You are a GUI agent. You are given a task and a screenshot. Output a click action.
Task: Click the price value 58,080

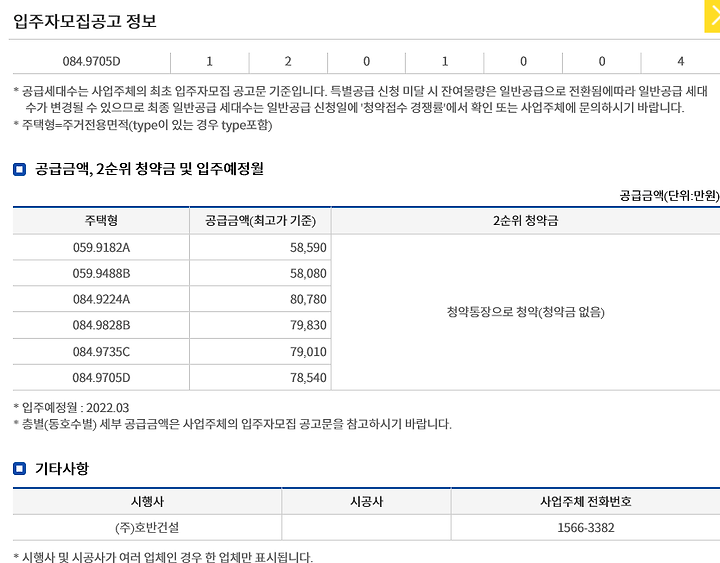(308, 273)
